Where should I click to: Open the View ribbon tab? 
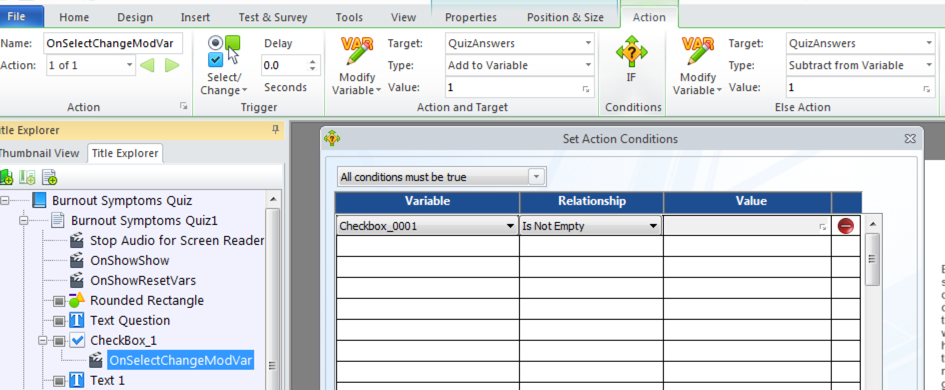(x=403, y=17)
